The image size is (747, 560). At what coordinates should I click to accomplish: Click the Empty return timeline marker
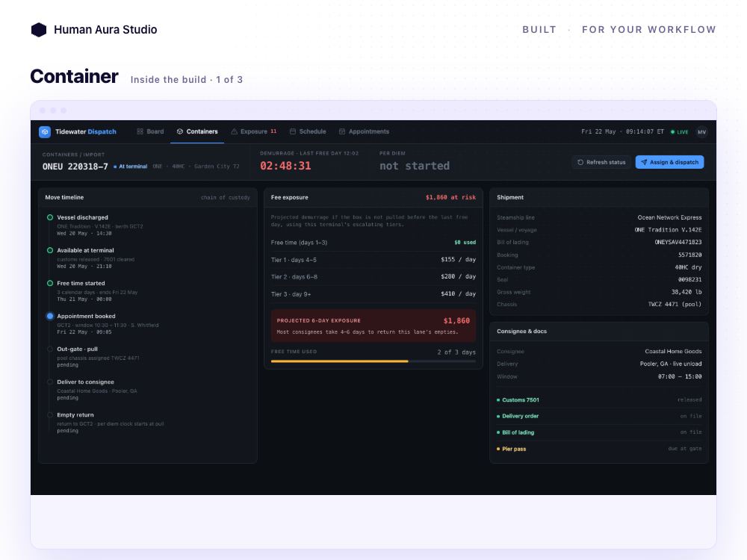click(50, 414)
